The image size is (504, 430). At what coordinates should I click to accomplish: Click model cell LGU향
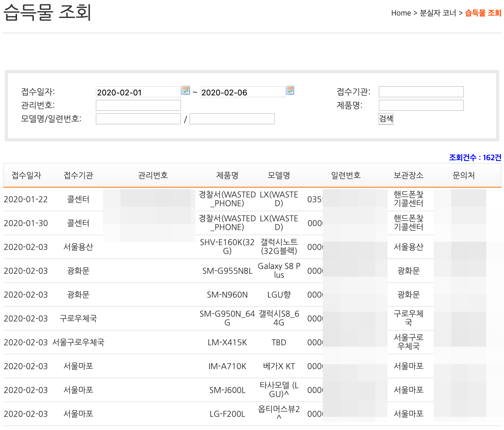[x=279, y=295]
